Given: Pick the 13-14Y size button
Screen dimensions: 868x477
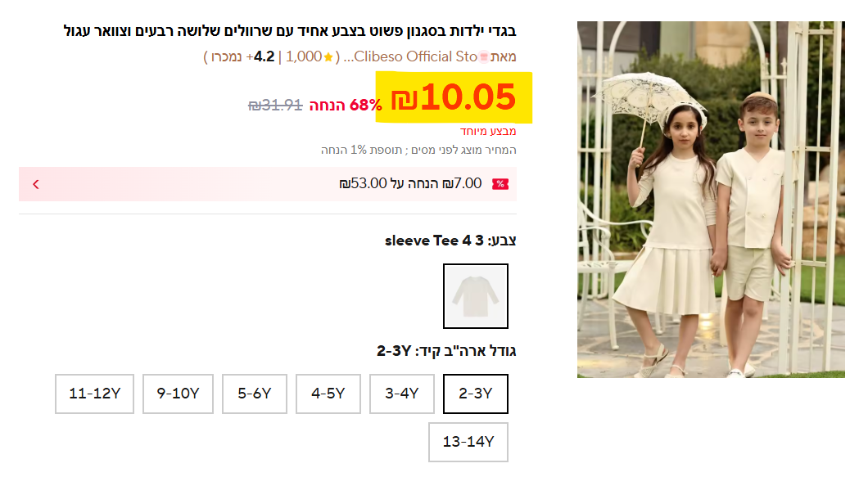Looking at the screenshot, I should [468, 442].
